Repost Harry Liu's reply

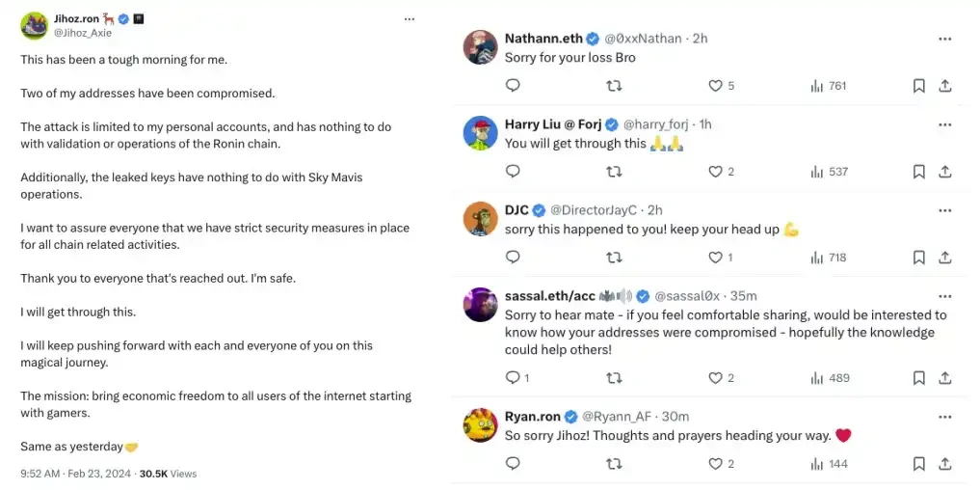[614, 172]
